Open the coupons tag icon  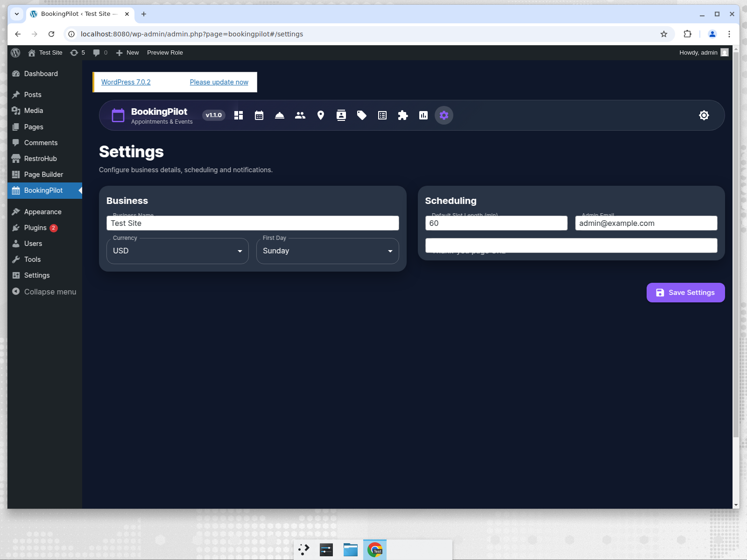point(362,115)
